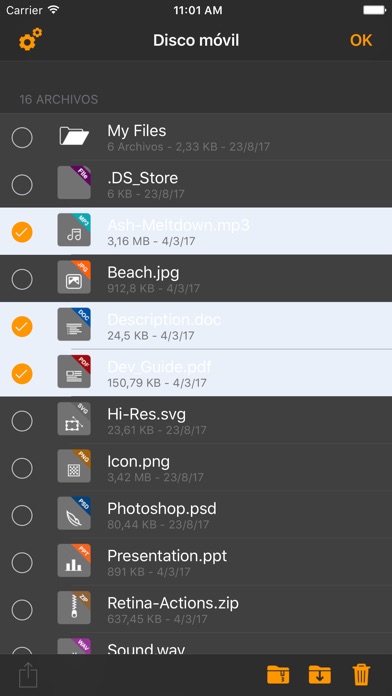The height and width of the screenshot is (696, 392).
Task: Tap the Presentation.ppt file name
Action: click(x=167, y=556)
